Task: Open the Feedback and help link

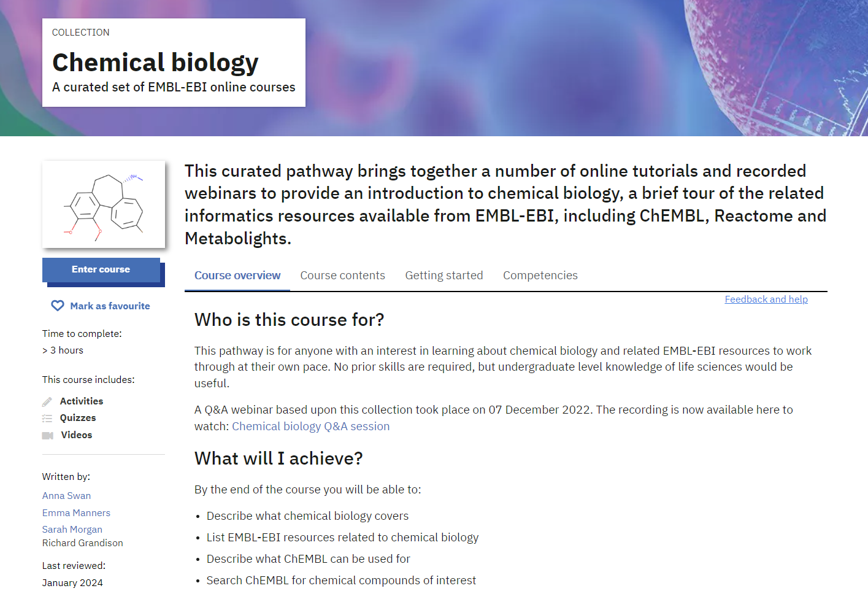Action: pos(766,299)
